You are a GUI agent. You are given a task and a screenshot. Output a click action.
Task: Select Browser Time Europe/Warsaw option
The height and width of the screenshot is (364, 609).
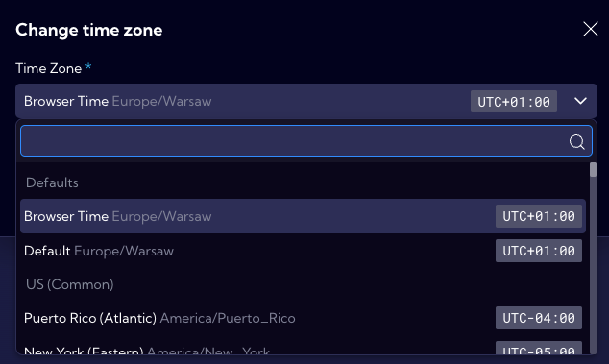tap(303, 216)
